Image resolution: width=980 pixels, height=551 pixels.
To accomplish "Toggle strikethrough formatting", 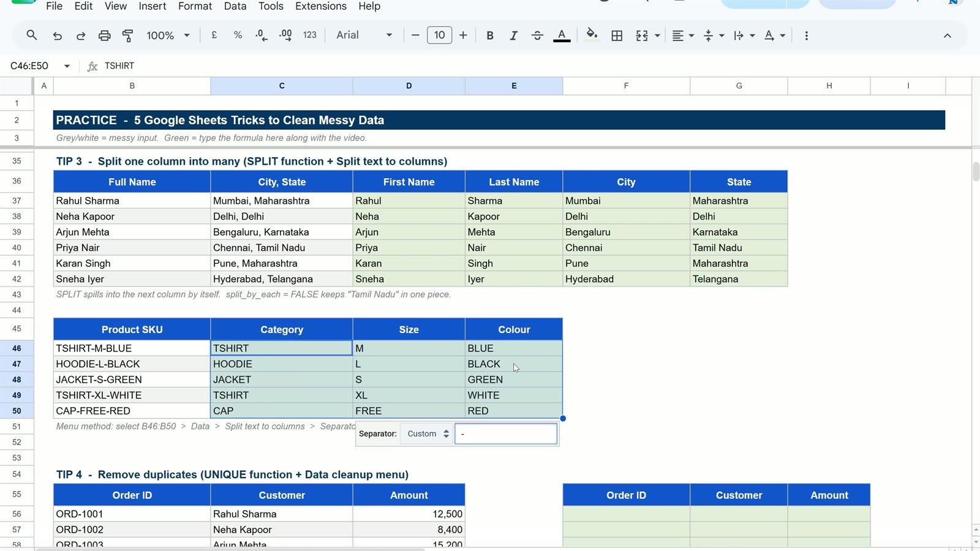I will pos(537,36).
